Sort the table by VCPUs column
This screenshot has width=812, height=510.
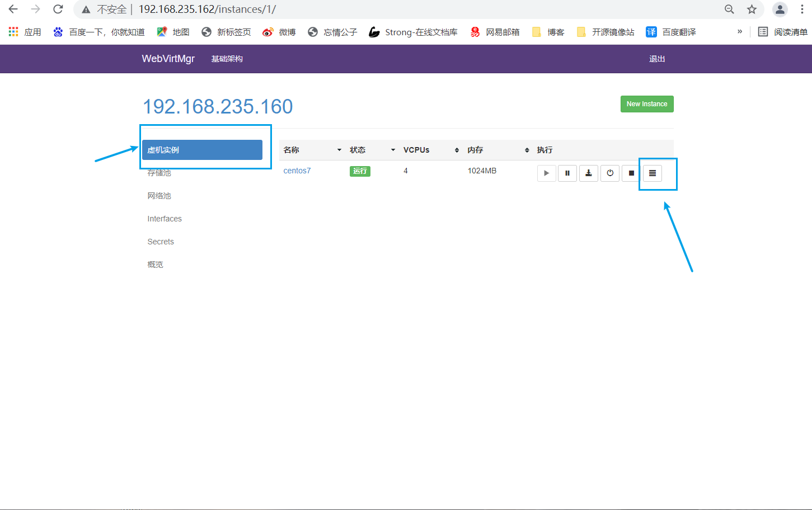pyautogui.click(x=431, y=150)
